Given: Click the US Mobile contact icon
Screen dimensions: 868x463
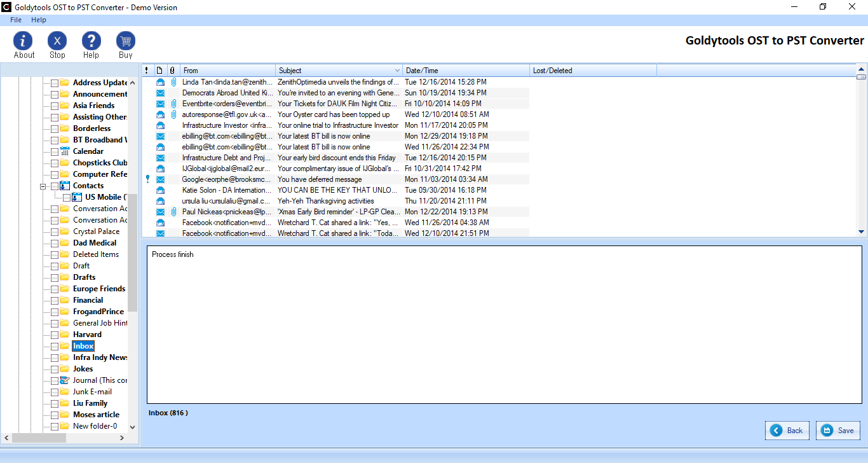Looking at the screenshot, I should (x=78, y=197).
